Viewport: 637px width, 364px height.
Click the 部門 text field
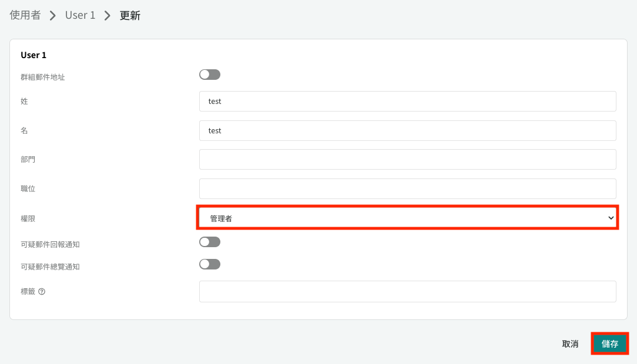(x=407, y=159)
